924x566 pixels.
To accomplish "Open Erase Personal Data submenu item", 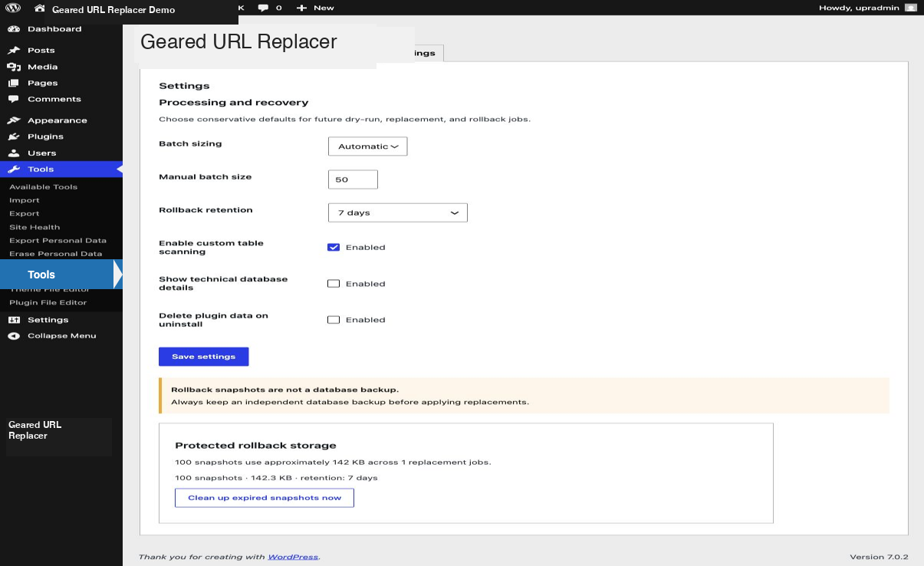I will coord(56,253).
